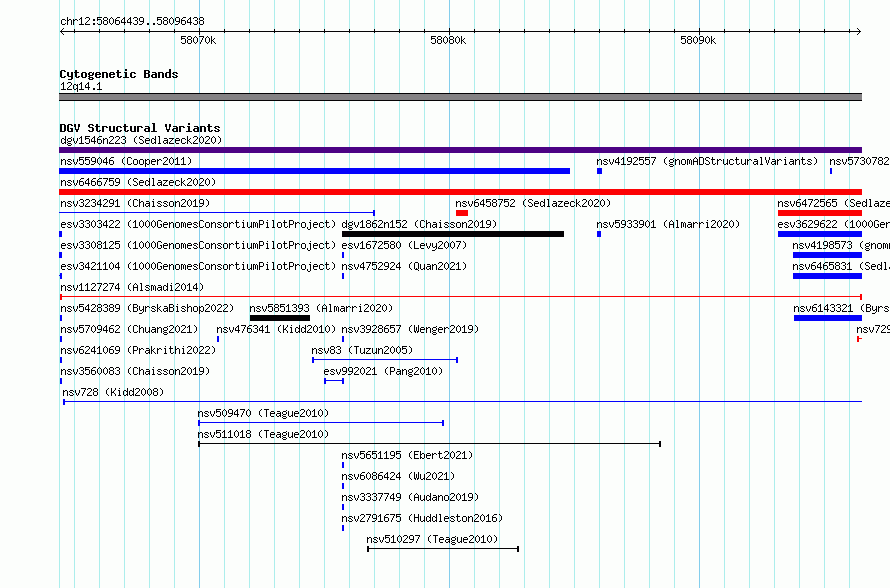This screenshot has width=890, height=588.
Task: Click the 58090k ruler label
Action: pos(698,40)
